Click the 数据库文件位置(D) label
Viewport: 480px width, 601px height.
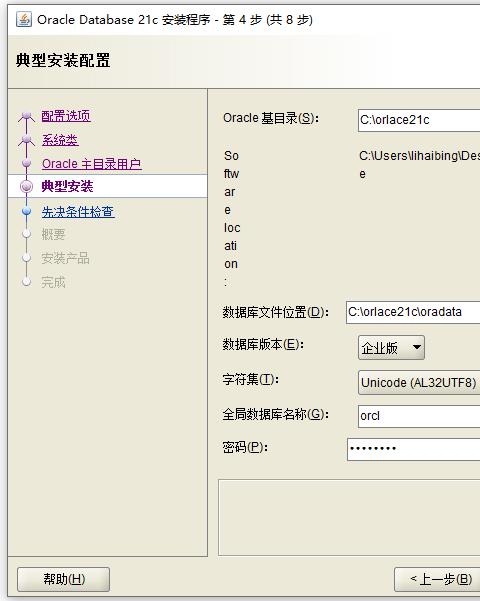click(275, 312)
